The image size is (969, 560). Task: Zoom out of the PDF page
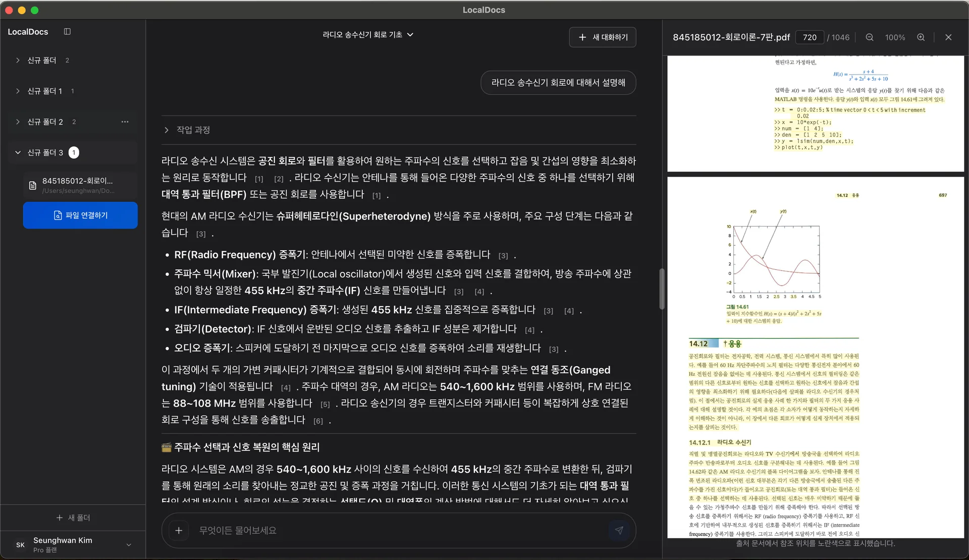coord(869,37)
